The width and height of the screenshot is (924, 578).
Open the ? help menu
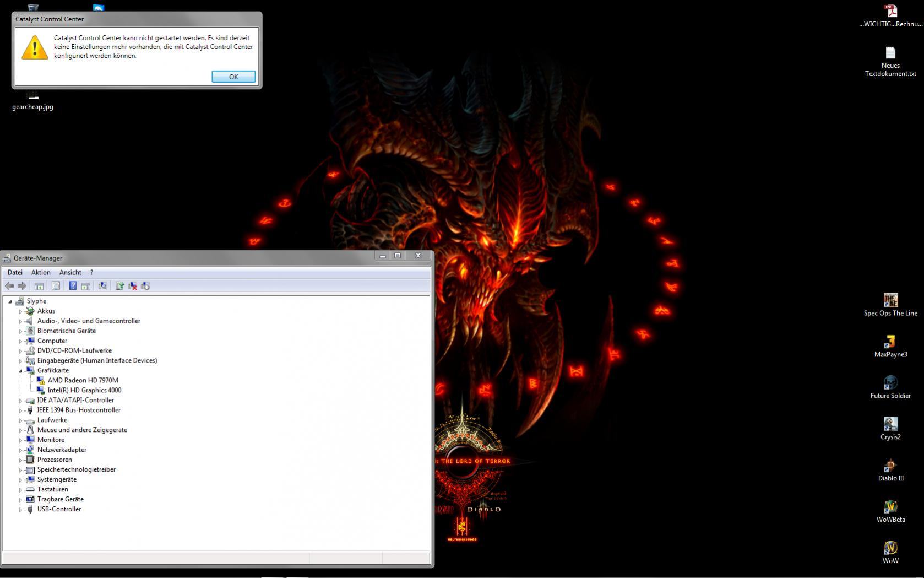[x=91, y=272]
